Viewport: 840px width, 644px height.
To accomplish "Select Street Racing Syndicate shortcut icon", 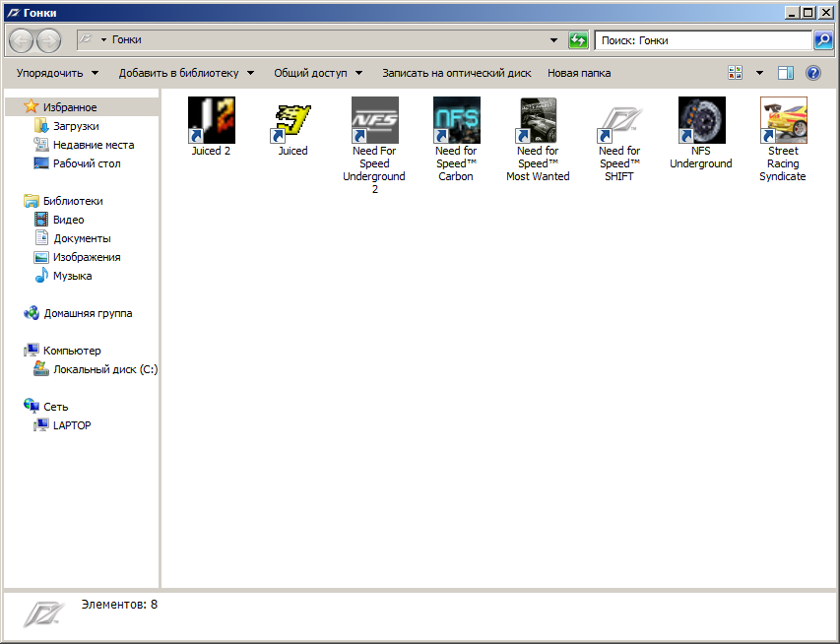I will click(783, 120).
